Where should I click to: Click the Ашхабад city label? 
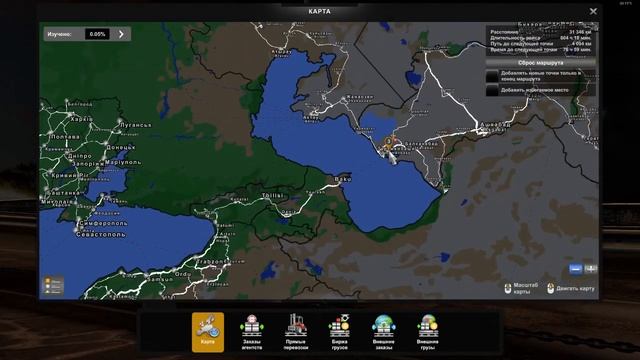click(x=495, y=124)
